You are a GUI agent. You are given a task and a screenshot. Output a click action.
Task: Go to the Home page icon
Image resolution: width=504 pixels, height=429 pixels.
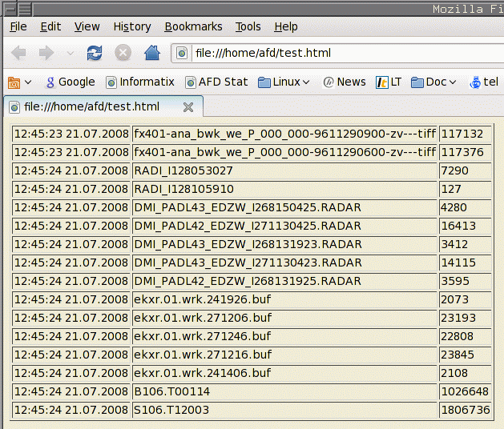click(x=151, y=54)
